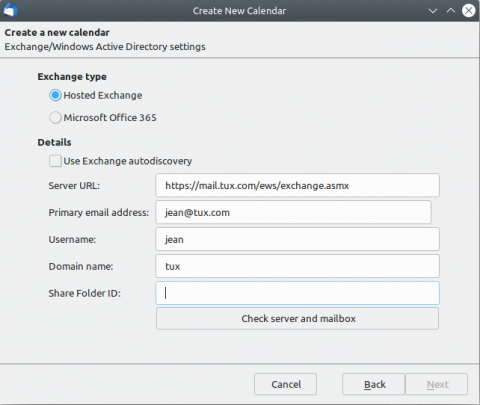Viewport: 480px width, 405px height.
Task: Focus the Share Folder ID input
Action: point(297,293)
